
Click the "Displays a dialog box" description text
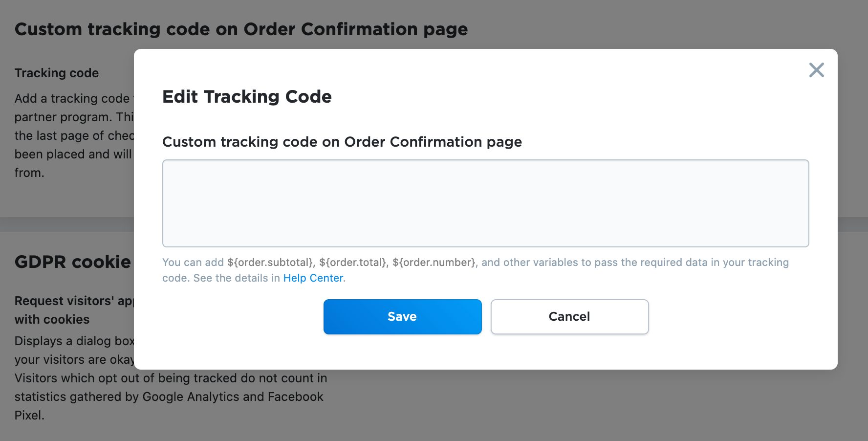pos(74,341)
